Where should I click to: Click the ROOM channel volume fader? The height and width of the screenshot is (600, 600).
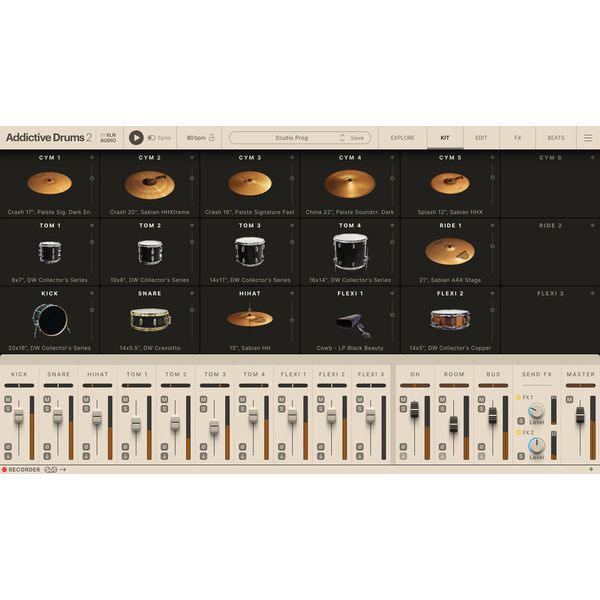point(453,424)
